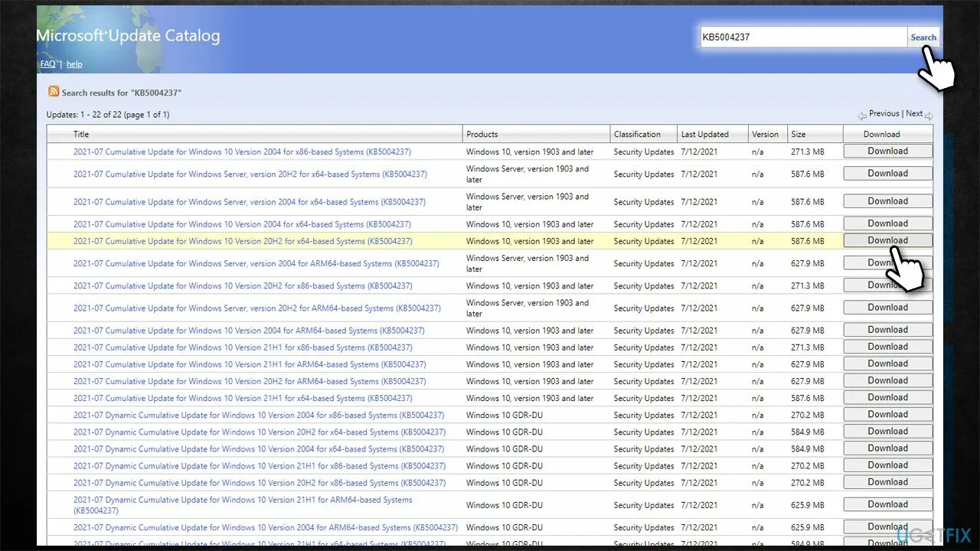Screen dimensions: 980x551
Task: Go to the Next results page
Action: point(914,113)
